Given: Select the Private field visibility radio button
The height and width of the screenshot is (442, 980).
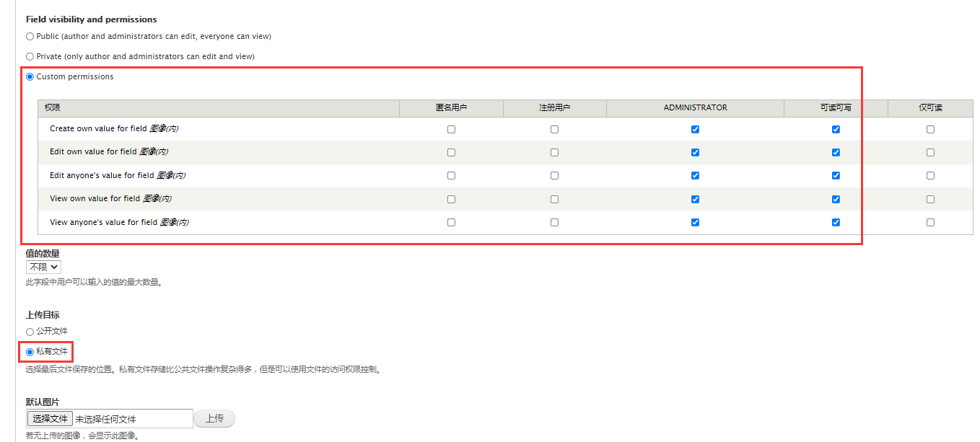Looking at the screenshot, I should tap(30, 56).
